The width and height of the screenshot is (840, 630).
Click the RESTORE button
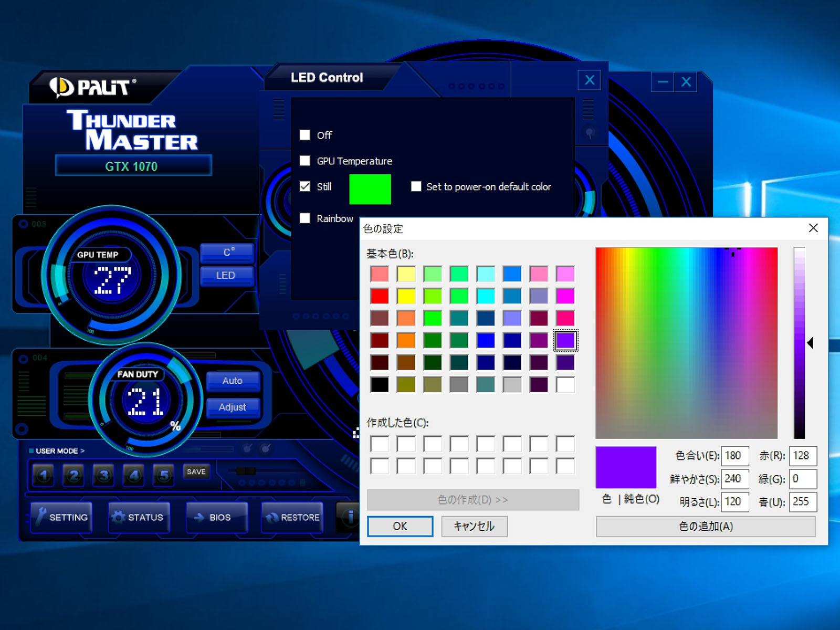[292, 517]
